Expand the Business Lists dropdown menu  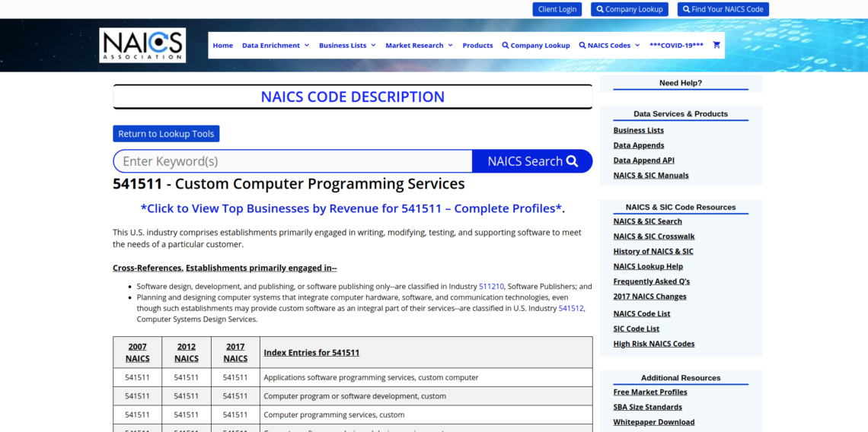coord(347,45)
